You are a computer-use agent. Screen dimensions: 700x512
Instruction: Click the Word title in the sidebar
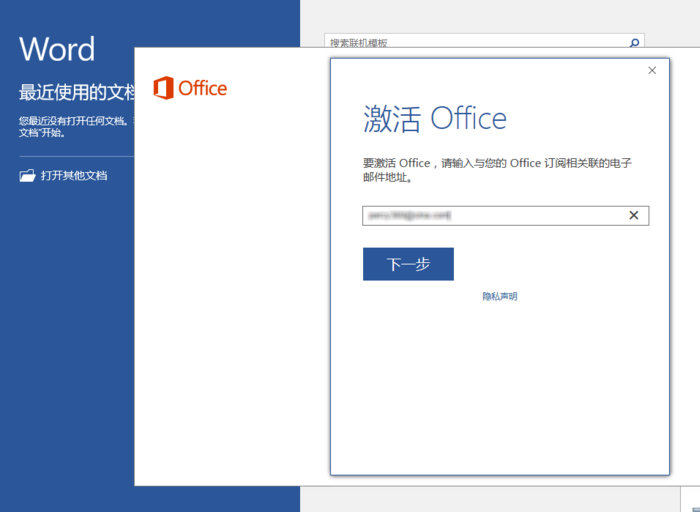click(x=57, y=49)
